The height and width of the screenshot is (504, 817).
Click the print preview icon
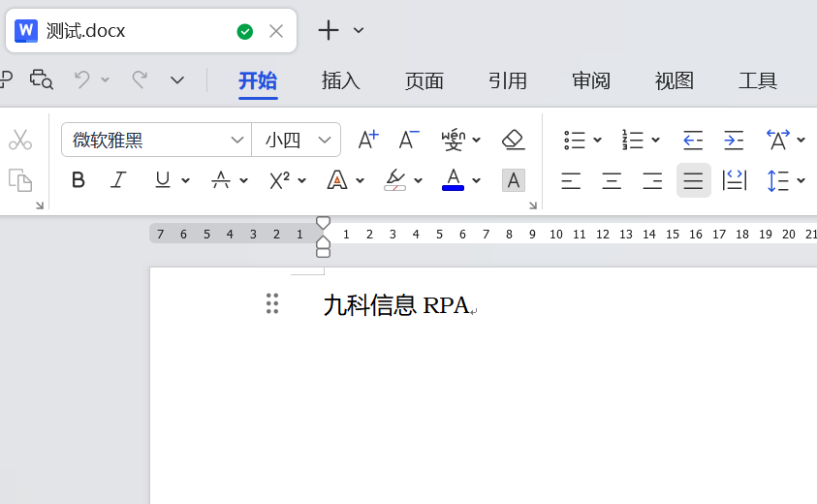click(41, 80)
